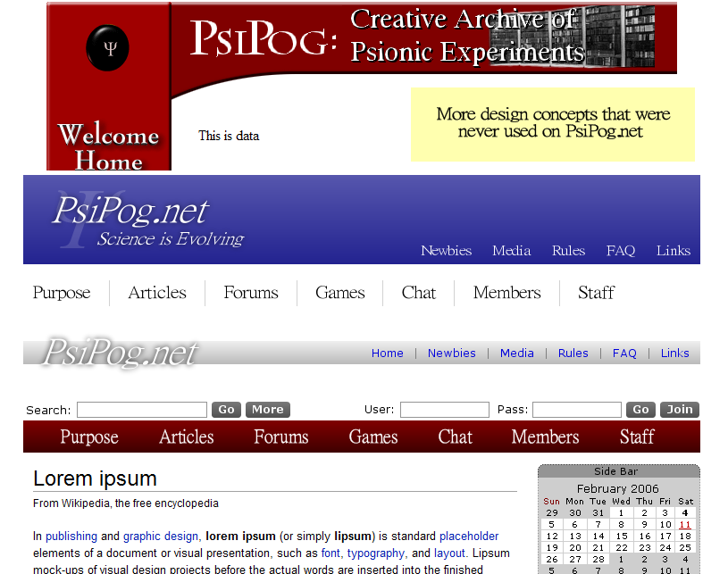Select the red underlined 11 in the calendar
The image size is (728, 574).
click(x=685, y=525)
